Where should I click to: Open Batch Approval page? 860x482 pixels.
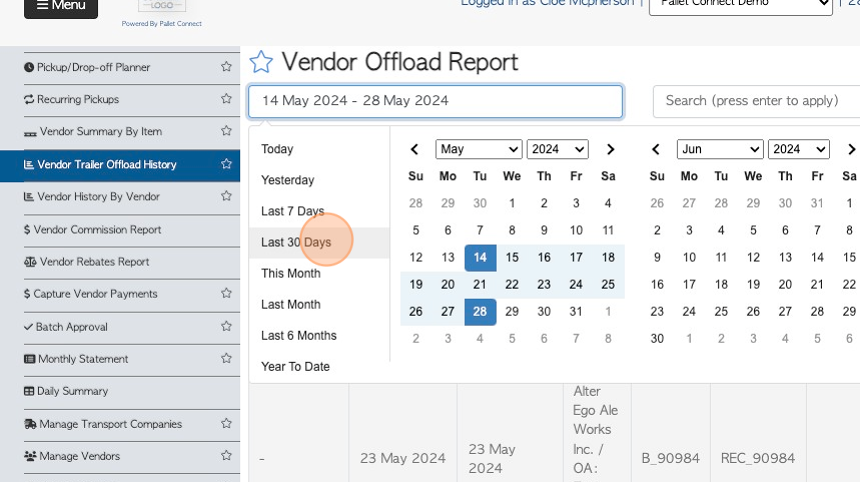click(71, 327)
